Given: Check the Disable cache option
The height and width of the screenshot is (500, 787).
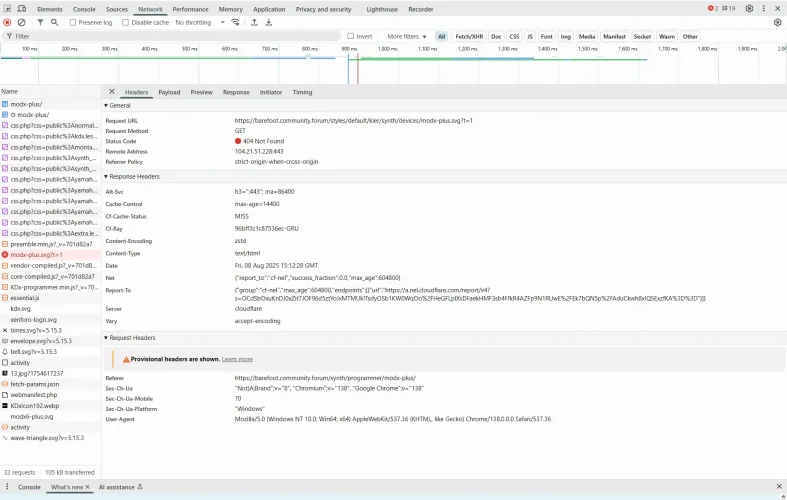Looking at the screenshot, I should (127, 22).
